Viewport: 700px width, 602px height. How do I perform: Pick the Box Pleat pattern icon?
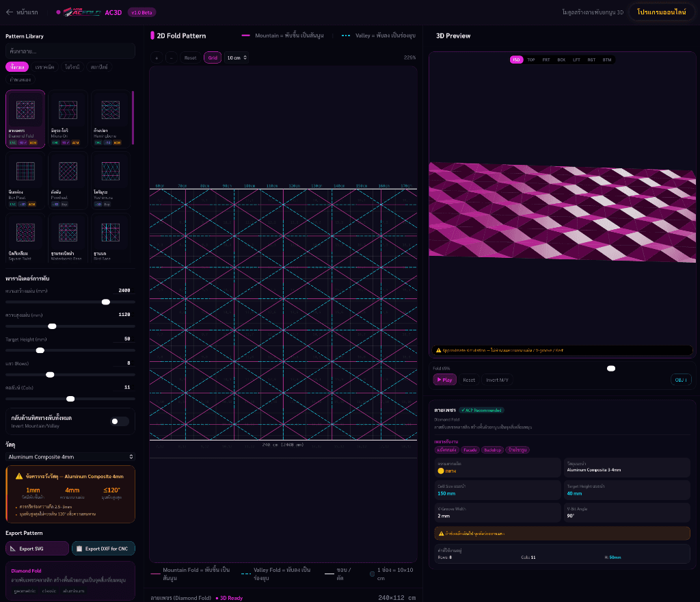click(x=25, y=171)
